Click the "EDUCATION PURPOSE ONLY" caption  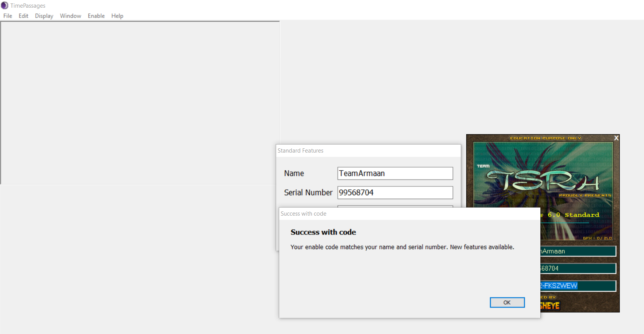(x=545, y=138)
